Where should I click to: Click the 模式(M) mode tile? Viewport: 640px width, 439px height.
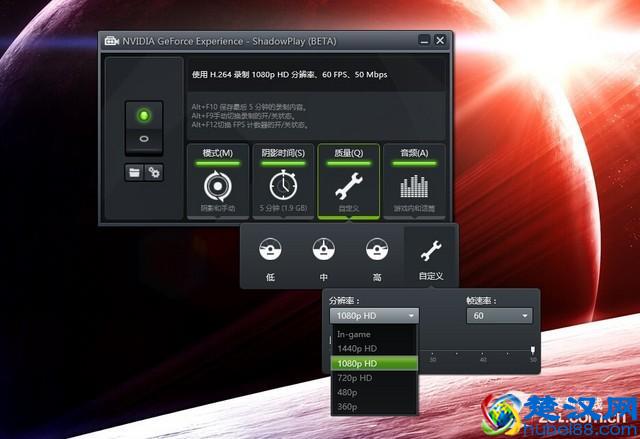point(217,181)
